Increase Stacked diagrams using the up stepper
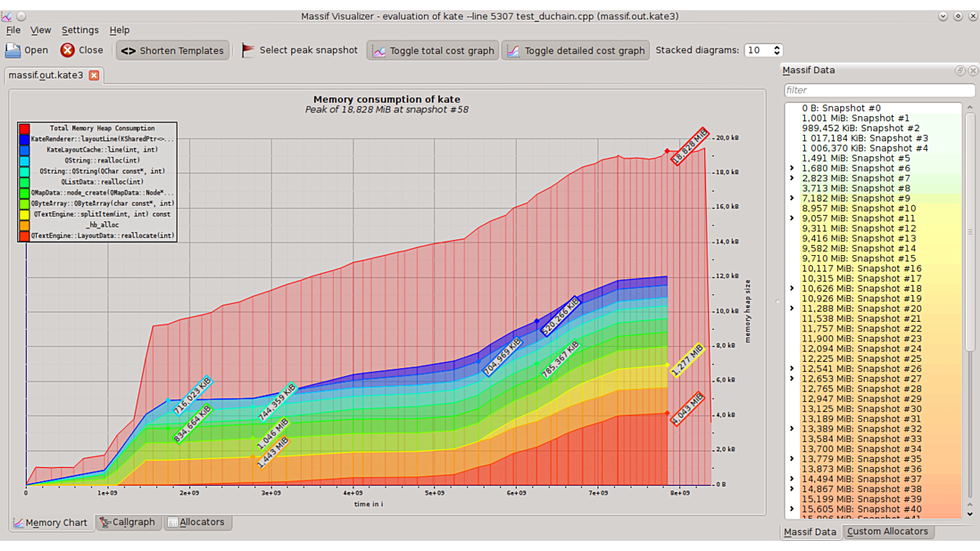The image size is (980, 551). [x=775, y=46]
